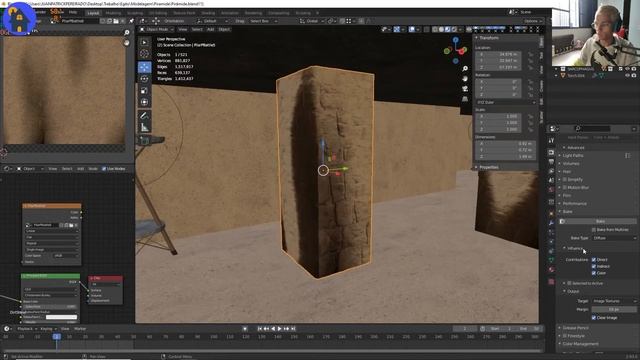Open the Render properties tab icon
The image size is (640, 360).
(x=551, y=152)
